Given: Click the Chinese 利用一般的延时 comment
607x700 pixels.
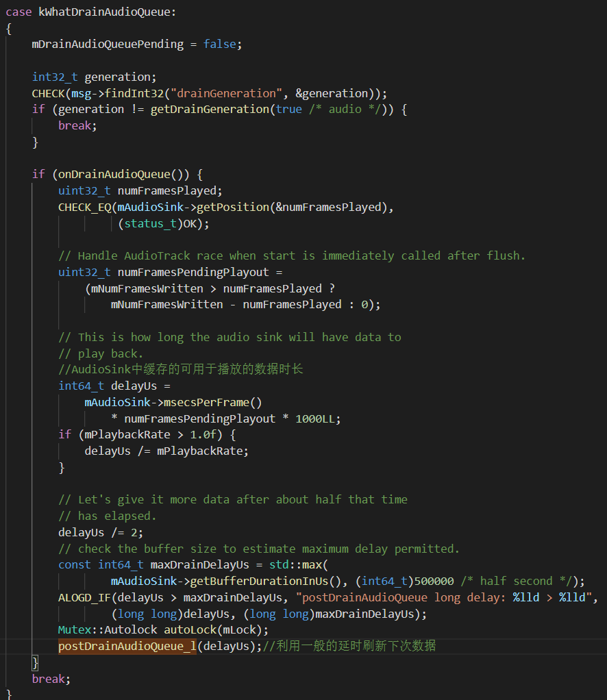Looking at the screenshot, I should [349, 646].
